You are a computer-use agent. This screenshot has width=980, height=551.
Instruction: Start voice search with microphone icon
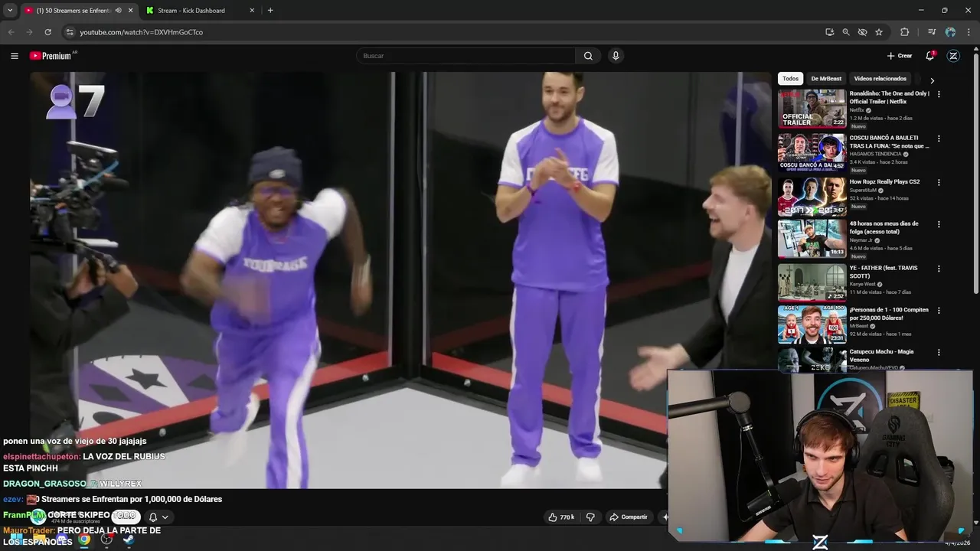tap(615, 56)
